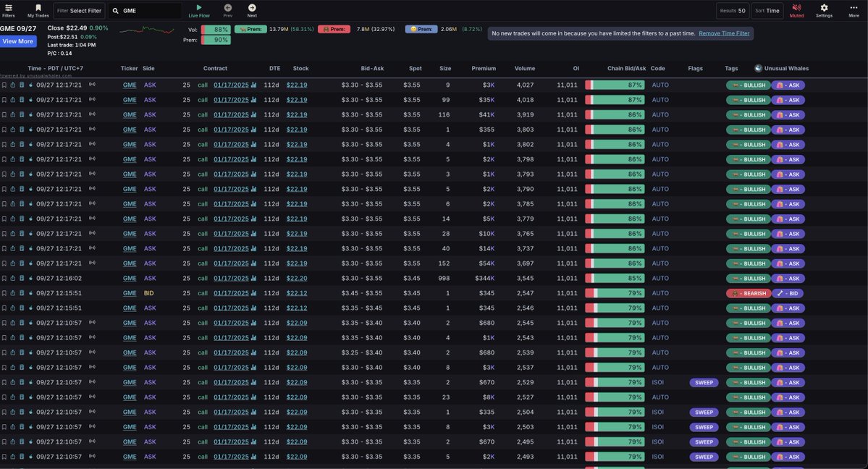Toggle the bearish red Prem badge
Screen dimensions: 868x469
334,29
